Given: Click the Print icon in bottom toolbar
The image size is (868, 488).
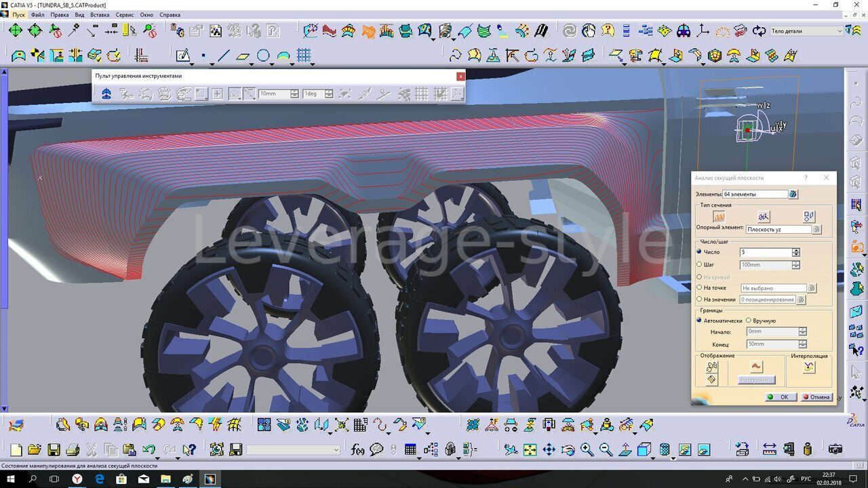Looking at the screenshot, I should coord(73,449).
